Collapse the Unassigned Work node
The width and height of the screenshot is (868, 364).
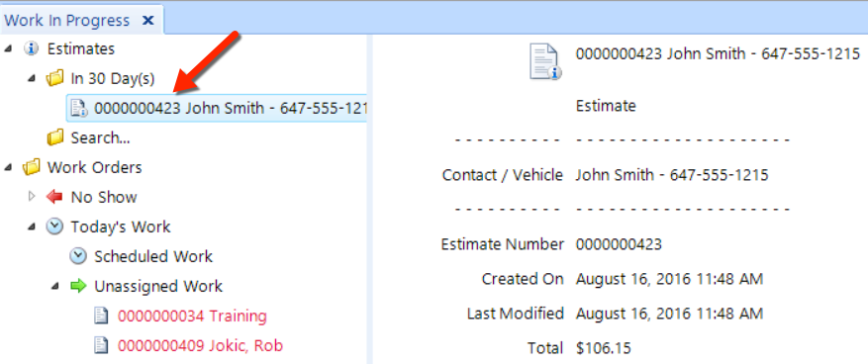point(54,287)
